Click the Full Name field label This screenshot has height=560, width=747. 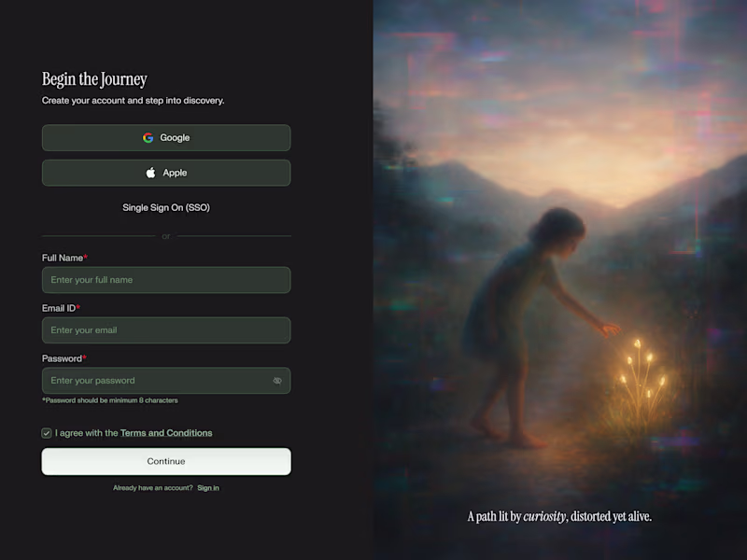(64, 258)
